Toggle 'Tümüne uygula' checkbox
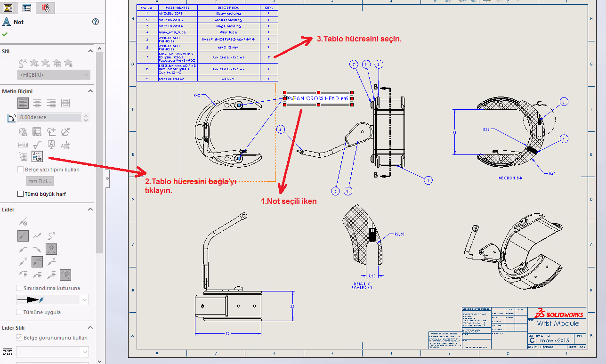 [19, 312]
